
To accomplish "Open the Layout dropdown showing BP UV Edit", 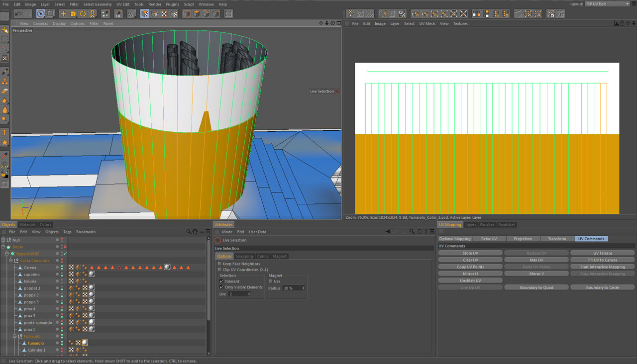I will (607, 4).
